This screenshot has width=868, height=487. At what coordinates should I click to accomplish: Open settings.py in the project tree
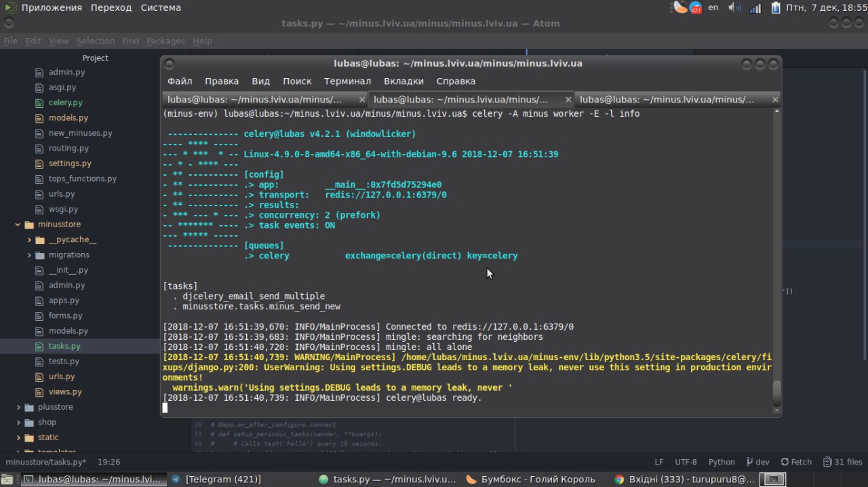(70, 163)
